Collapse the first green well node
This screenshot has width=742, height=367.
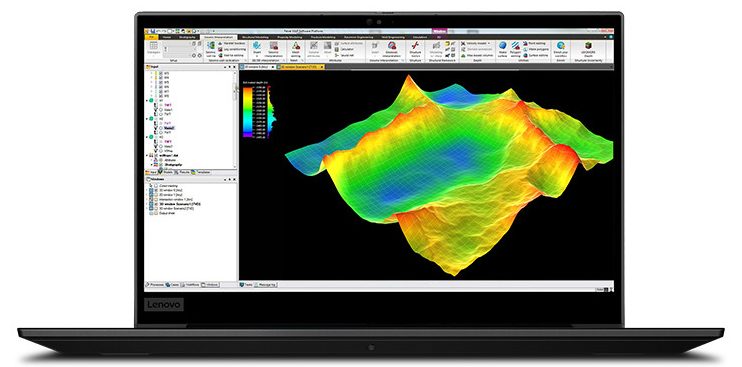click(147, 100)
